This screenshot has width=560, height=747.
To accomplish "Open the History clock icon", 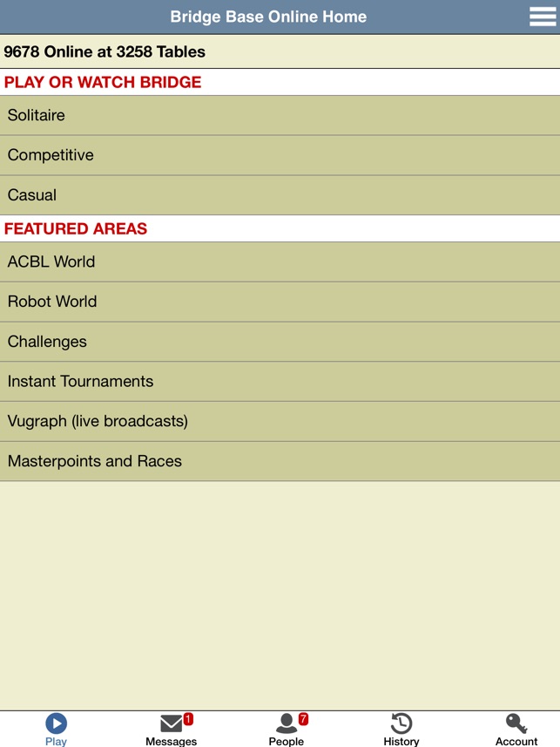I will pos(401,723).
